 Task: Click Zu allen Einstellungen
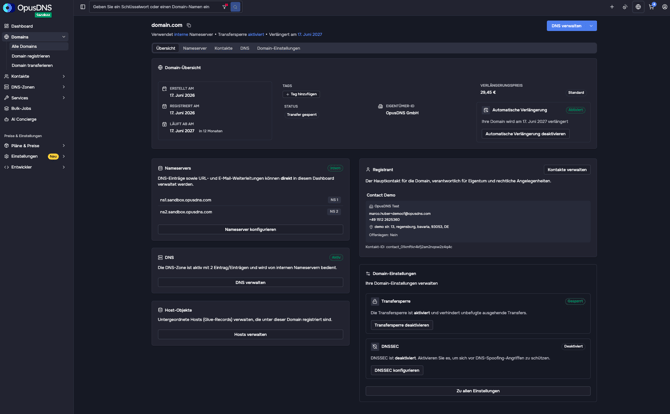click(x=478, y=391)
